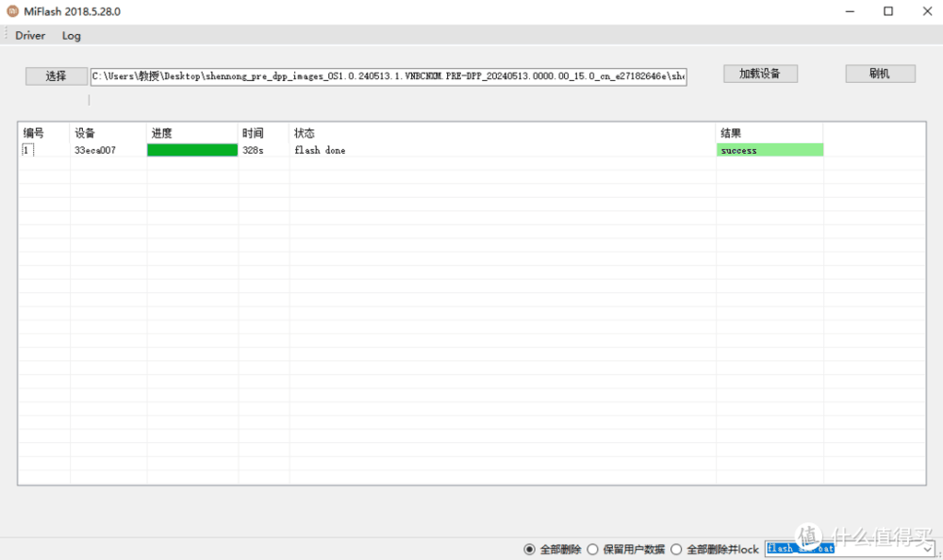Click the 刷机 button to start flashing
943x560 pixels.
879,73
